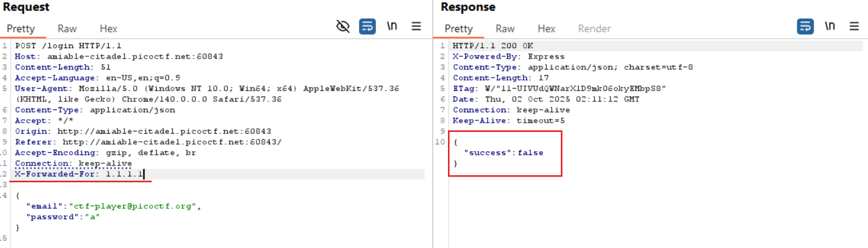
Task: Show non-printable characters (\n) in Request panel
Action: 392,26
